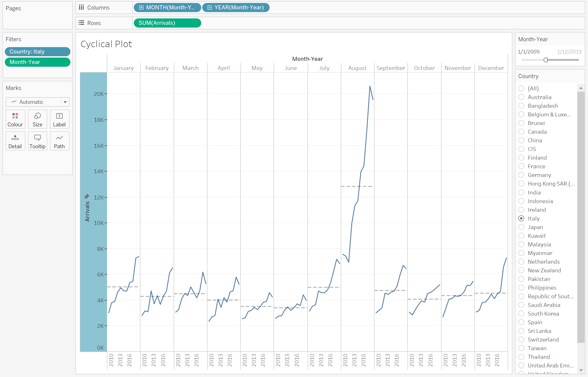Open the Size marks card
This screenshot has width=588, height=377.
point(37,119)
